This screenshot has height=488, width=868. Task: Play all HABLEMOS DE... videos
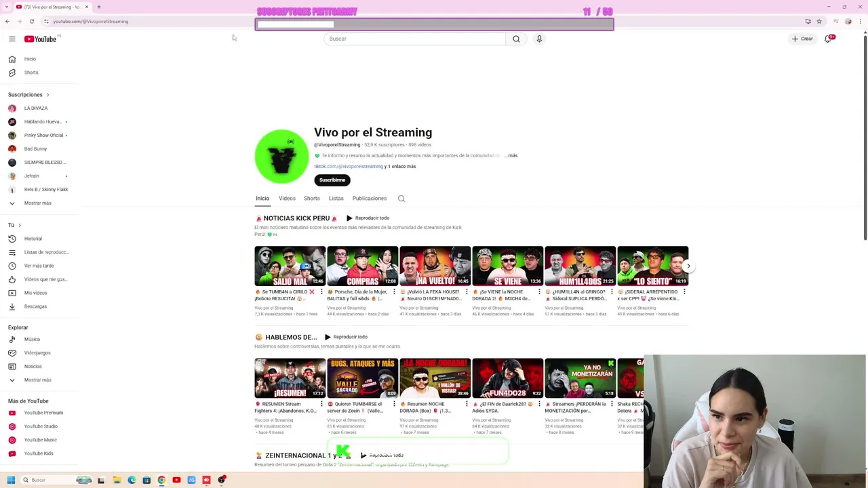(x=347, y=337)
